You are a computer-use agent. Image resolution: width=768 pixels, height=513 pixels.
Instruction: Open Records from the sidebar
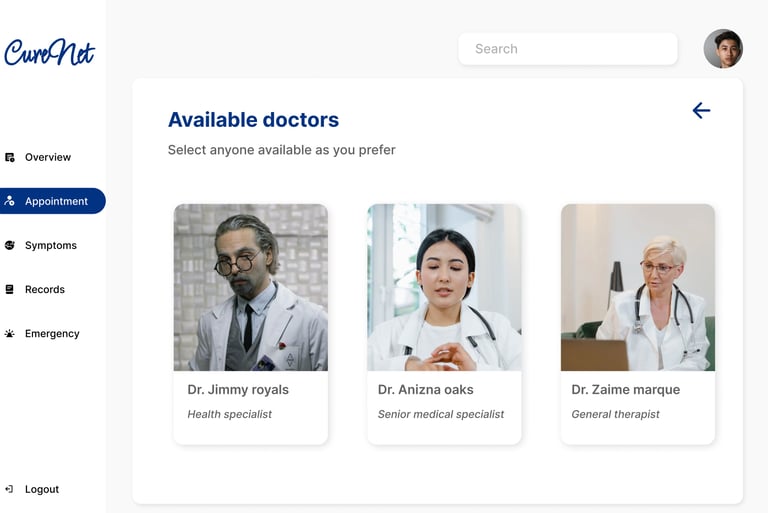(45, 289)
